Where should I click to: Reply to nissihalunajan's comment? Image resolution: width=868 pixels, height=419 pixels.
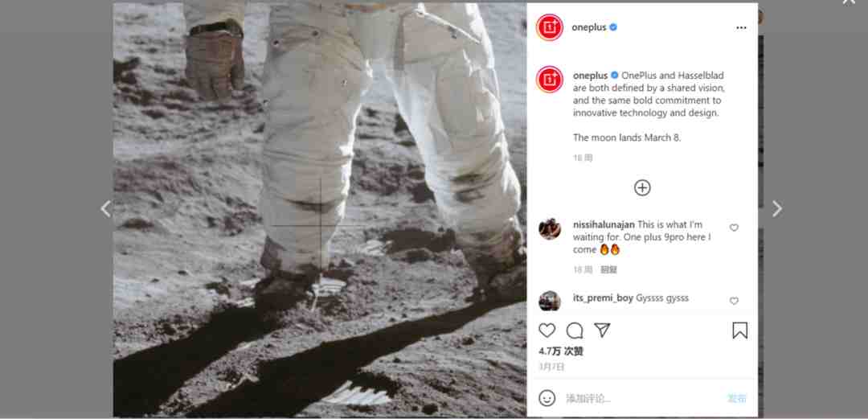(609, 270)
